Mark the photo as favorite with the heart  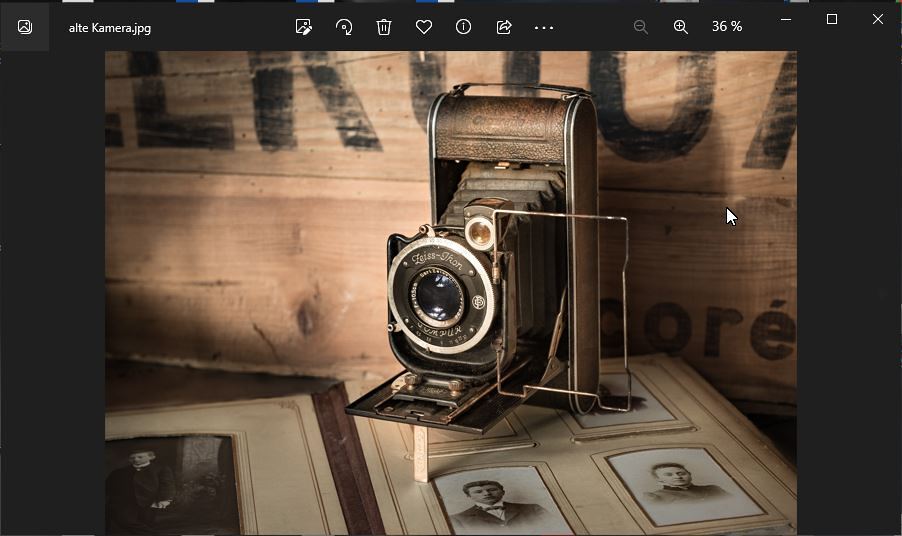point(424,27)
